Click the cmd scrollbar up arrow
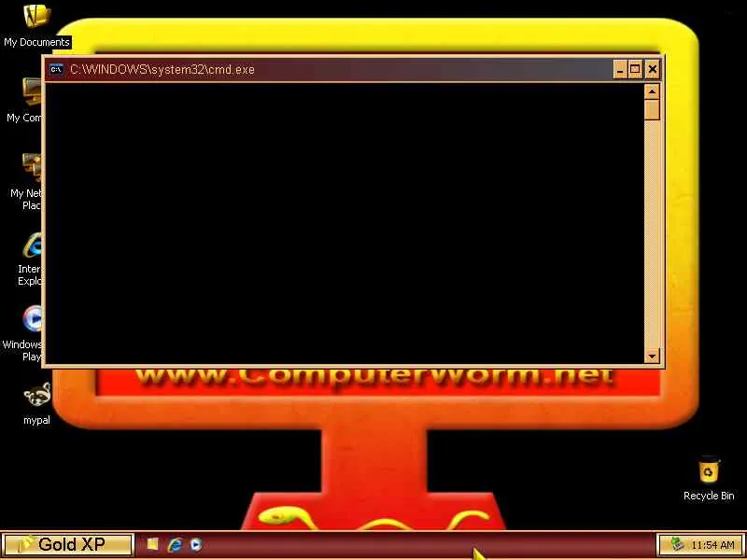The width and height of the screenshot is (747, 560). pyautogui.click(x=652, y=91)
